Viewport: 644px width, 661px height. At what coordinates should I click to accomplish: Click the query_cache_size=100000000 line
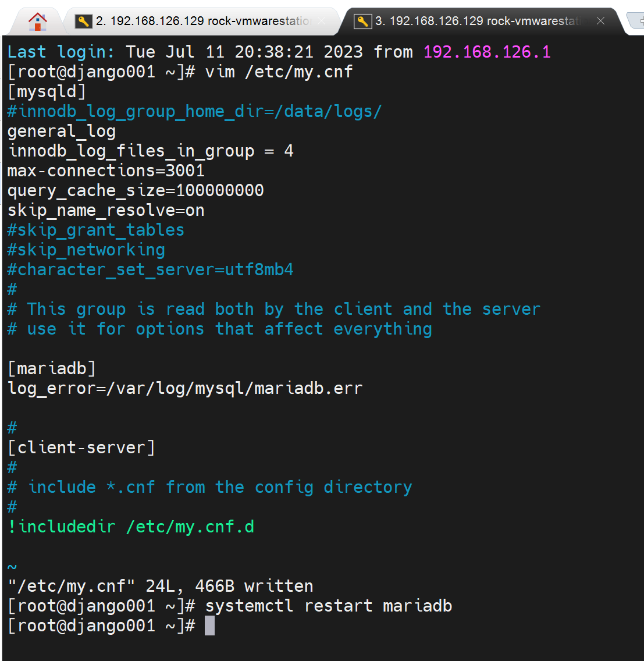[x=136, y=191]
